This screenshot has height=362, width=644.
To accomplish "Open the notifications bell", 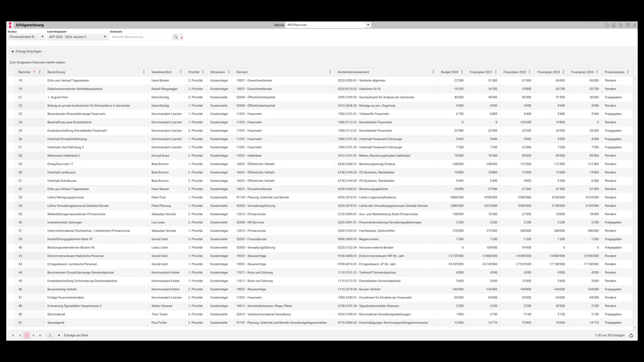I will tap(621, 25).
